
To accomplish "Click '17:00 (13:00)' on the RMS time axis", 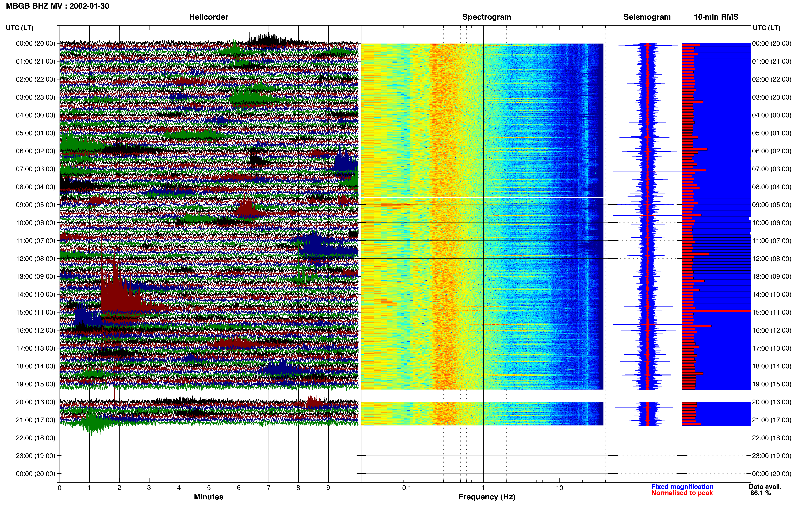I will [x=772, y=348].
